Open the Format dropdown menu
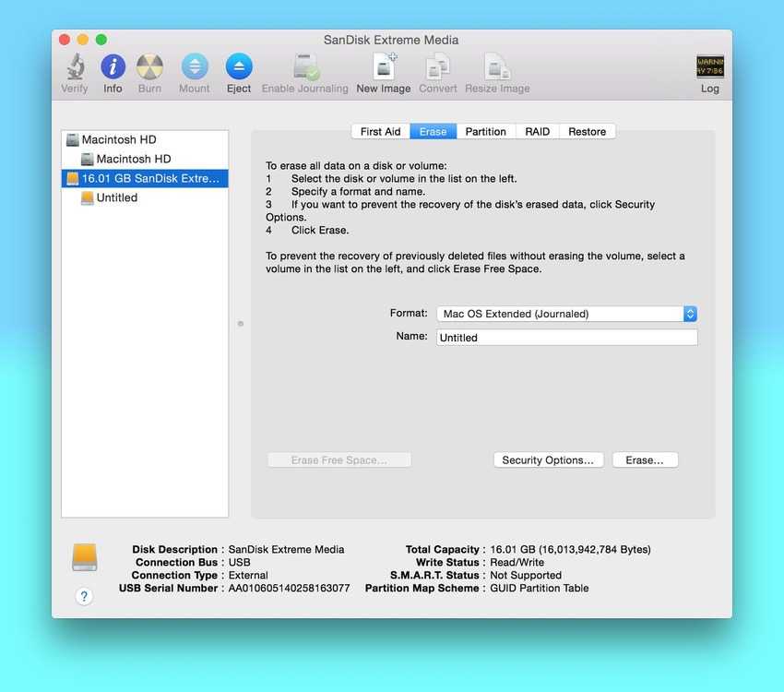 click(689, 314)
